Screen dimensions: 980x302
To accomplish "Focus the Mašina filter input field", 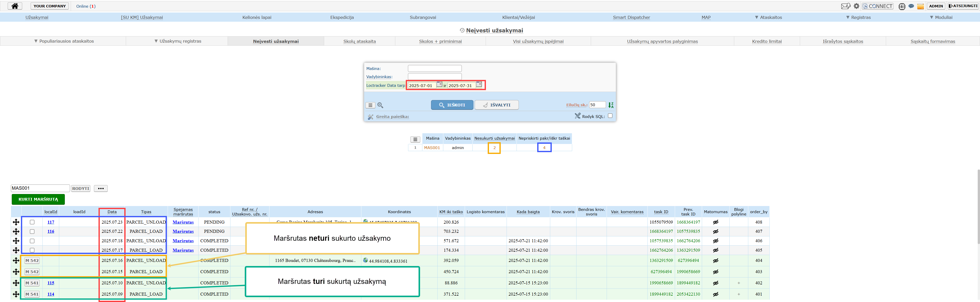I will coord(434,68).
